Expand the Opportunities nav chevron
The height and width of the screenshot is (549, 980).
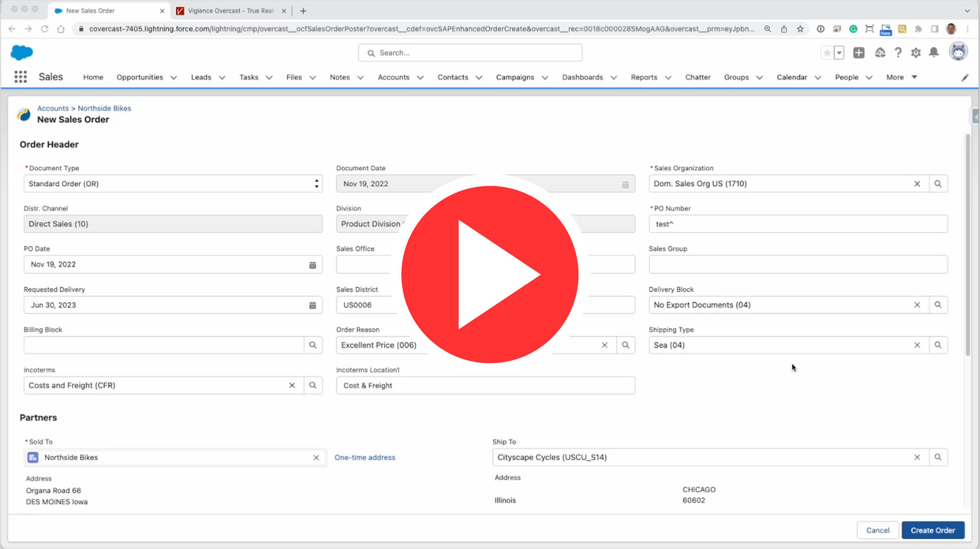(x=174, y=77)
